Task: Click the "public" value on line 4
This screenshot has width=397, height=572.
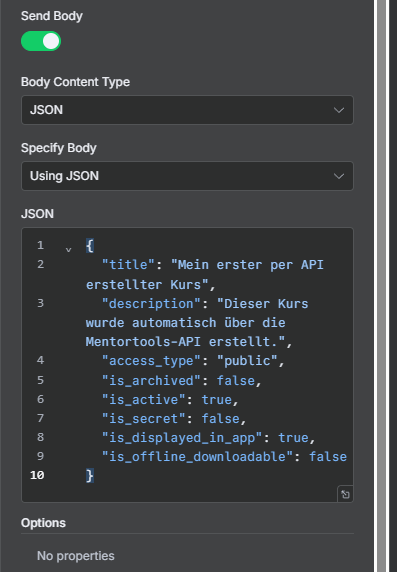Action: coord(247,361)
